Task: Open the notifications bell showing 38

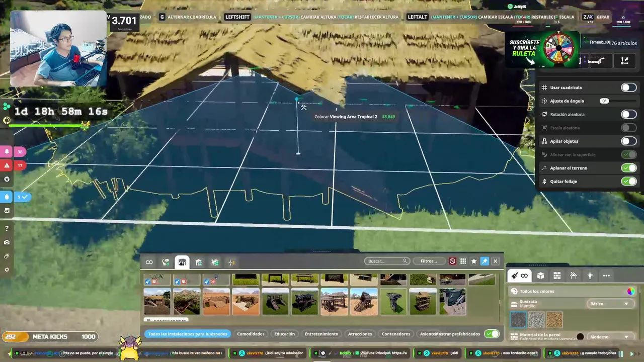Action: tap(7, 151)
